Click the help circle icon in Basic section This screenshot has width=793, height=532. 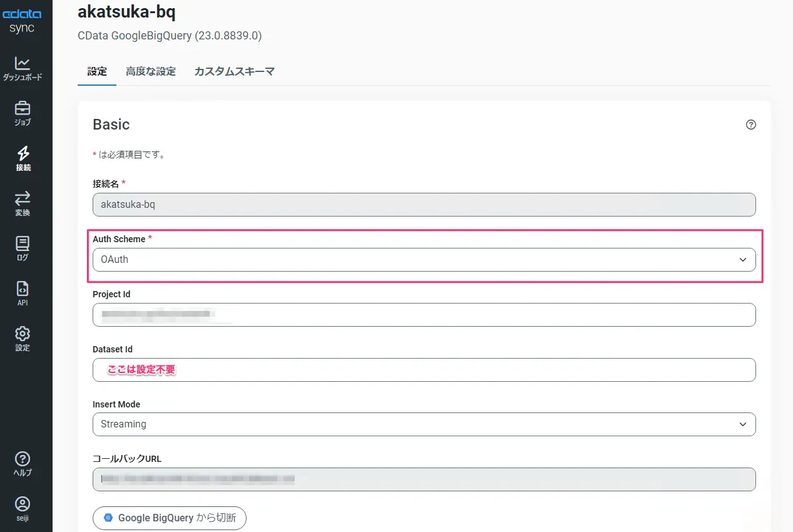tap(751, 125)
